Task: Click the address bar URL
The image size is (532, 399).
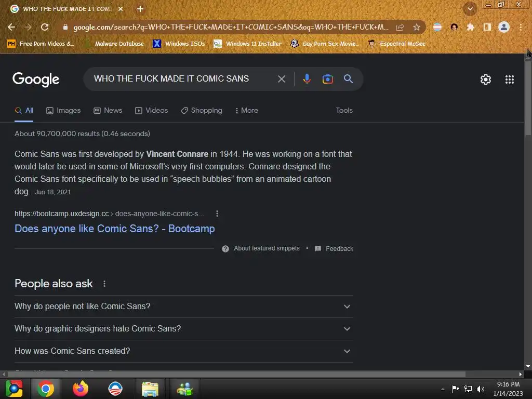Action: coord(231,27)
